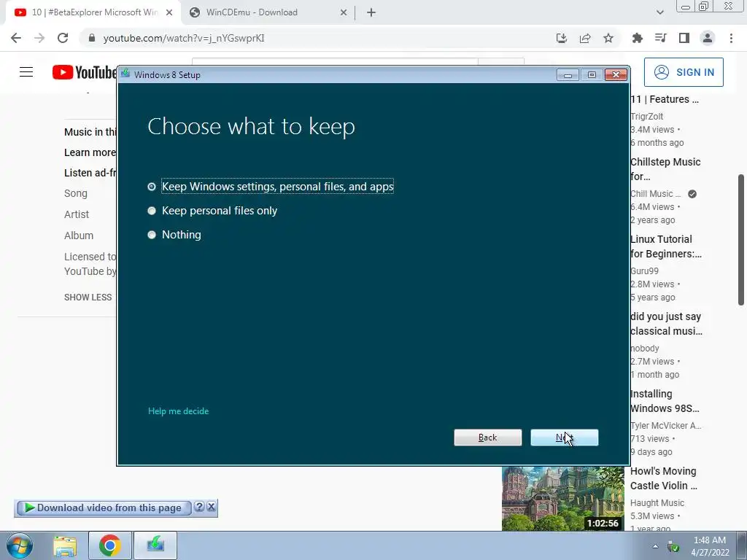Viewport: 747px width, 560px height.
Task: Click the Windows 8 Setup taskbar icon
Action: (x=155, y=545)
